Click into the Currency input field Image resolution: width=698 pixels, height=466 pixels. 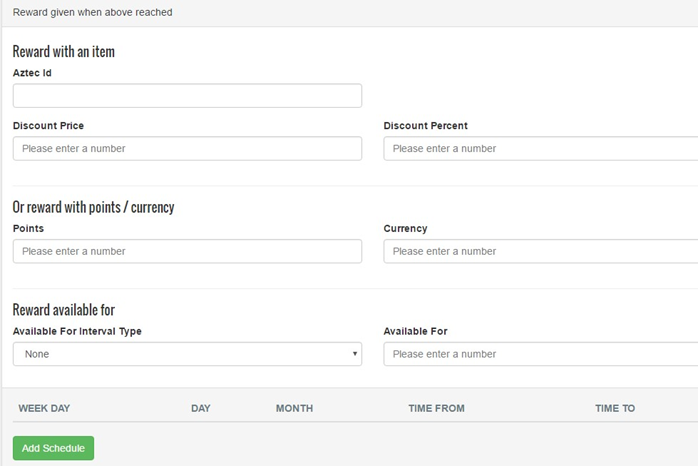pos(540,251)
